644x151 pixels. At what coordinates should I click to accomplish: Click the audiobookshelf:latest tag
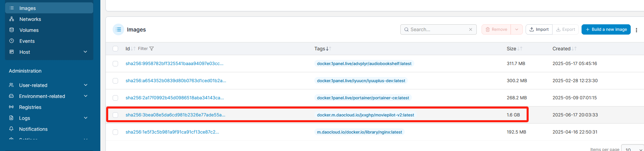point(364,63)
